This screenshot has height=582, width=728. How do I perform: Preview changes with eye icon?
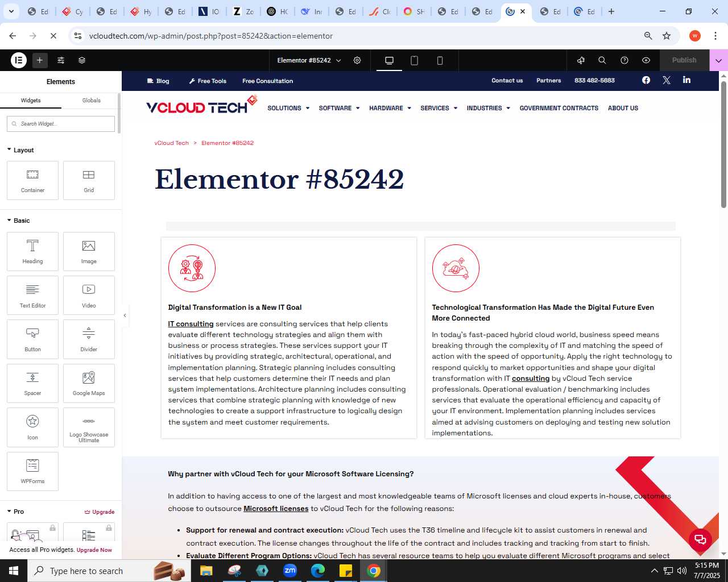click(646, 60)
